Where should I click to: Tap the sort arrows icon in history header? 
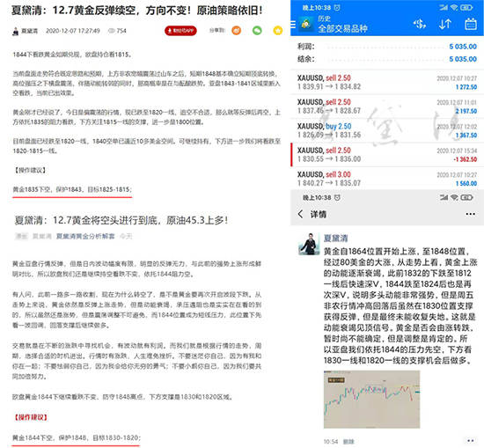(x=444, y=24)
